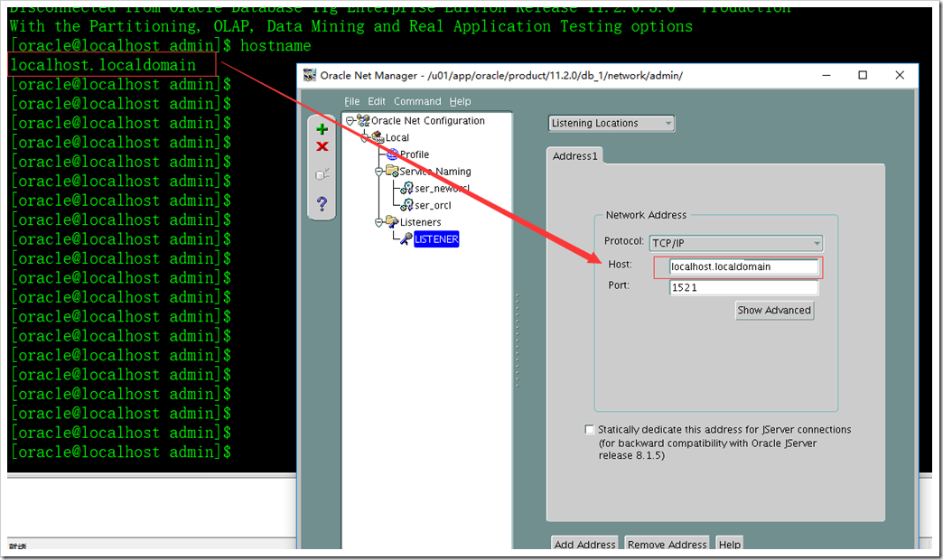
Task: Click the Host input field
Action: [x=744, y=267]
